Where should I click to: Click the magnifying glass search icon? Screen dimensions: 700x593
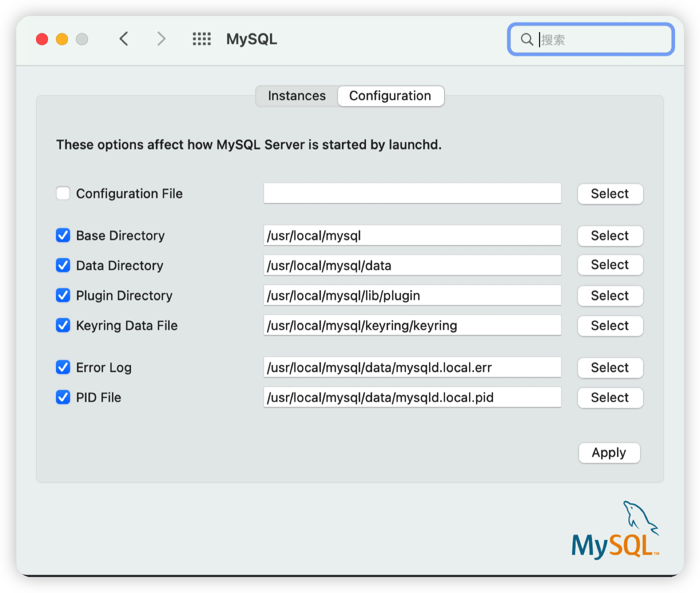point(527,40)
